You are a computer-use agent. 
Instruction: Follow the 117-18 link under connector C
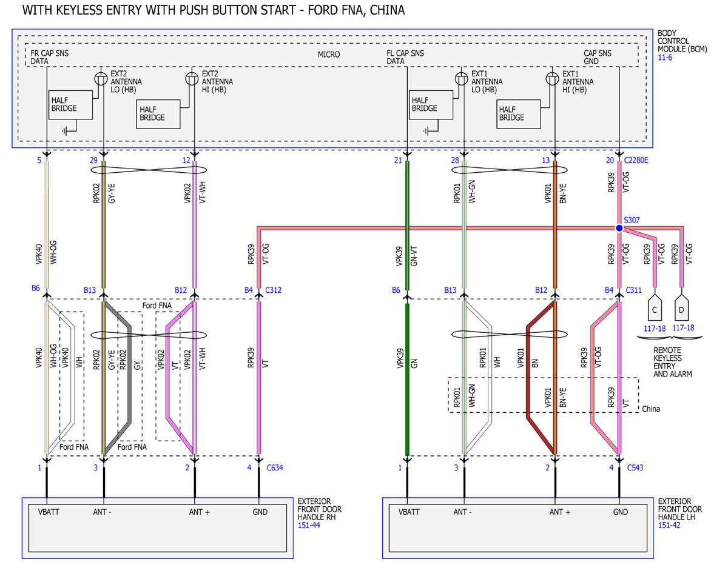[655, 327]
